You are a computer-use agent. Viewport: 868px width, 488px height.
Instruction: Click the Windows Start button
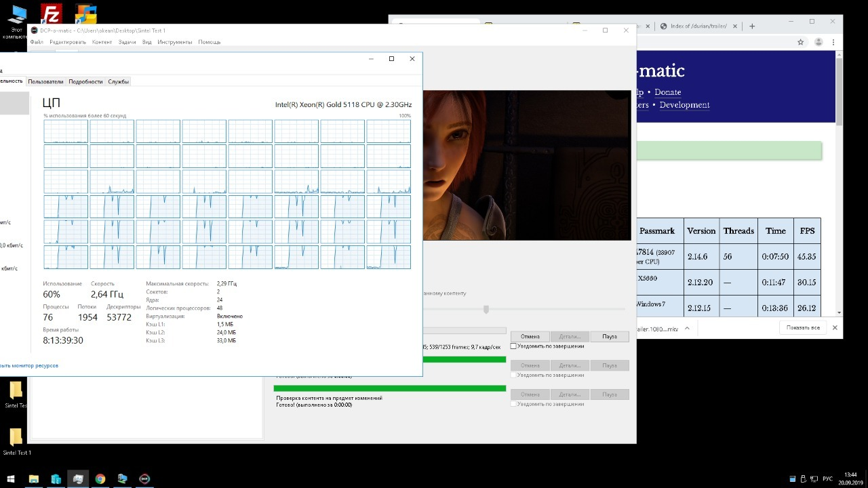click(x=11, y=479)
